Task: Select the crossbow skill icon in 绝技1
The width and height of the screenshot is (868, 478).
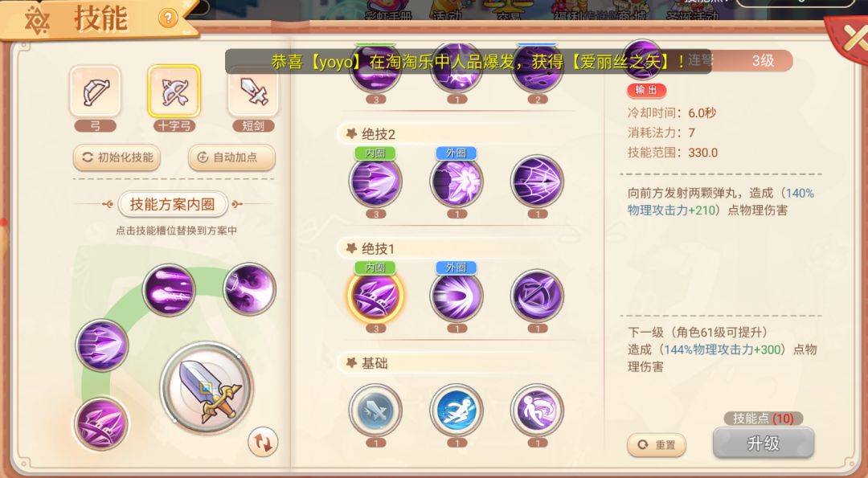Action: click(x=537, y=296)
